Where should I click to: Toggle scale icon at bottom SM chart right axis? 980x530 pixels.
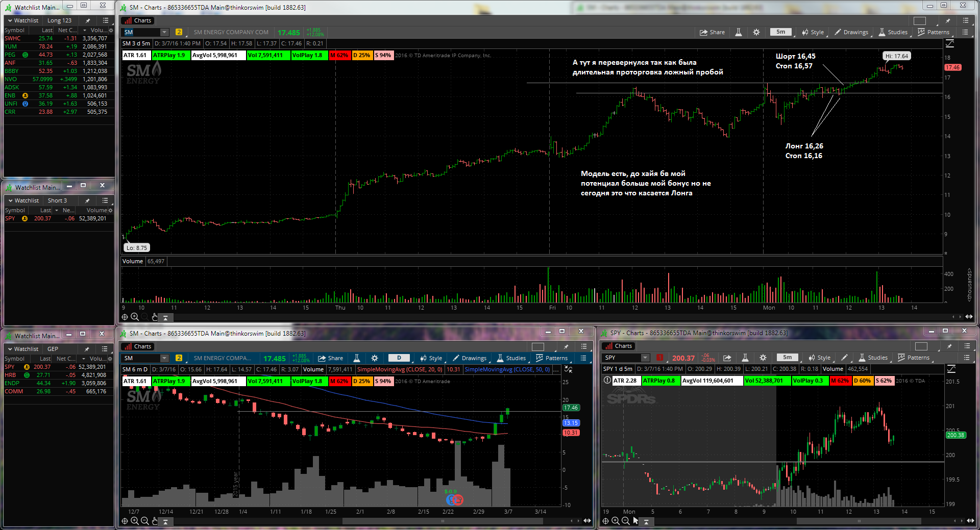click(x=568, y=369)
